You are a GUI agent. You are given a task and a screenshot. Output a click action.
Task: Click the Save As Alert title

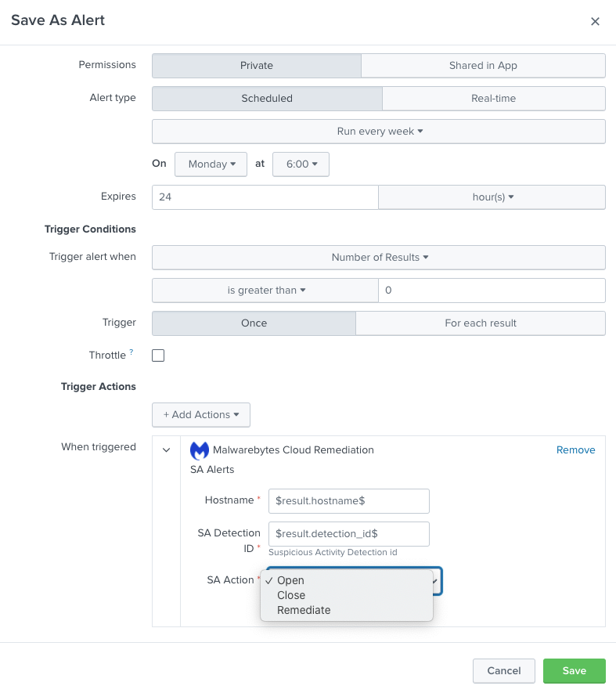[58, 20]
